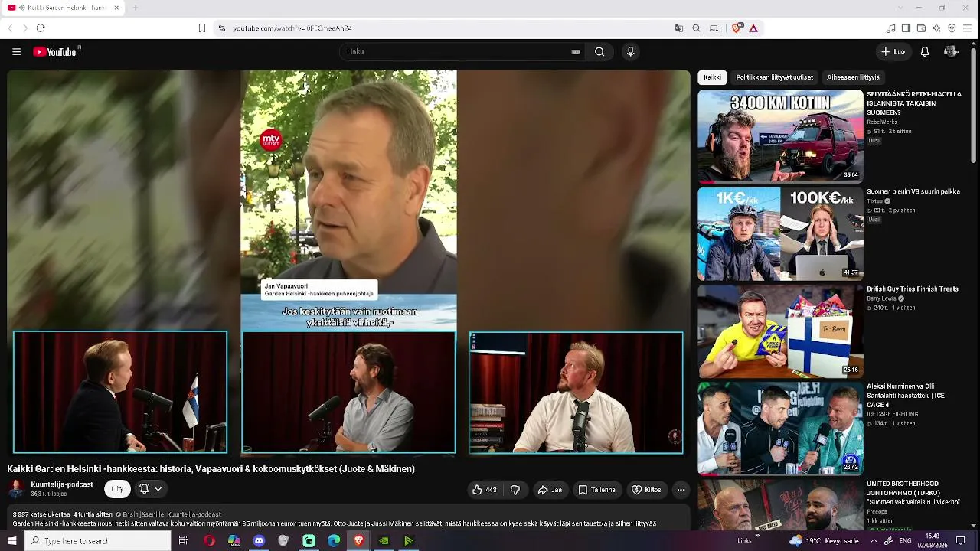The width and height of the screenshot is (980, 551).
Task: Click the Windows taskbar search box
Action: pos(97,541)
